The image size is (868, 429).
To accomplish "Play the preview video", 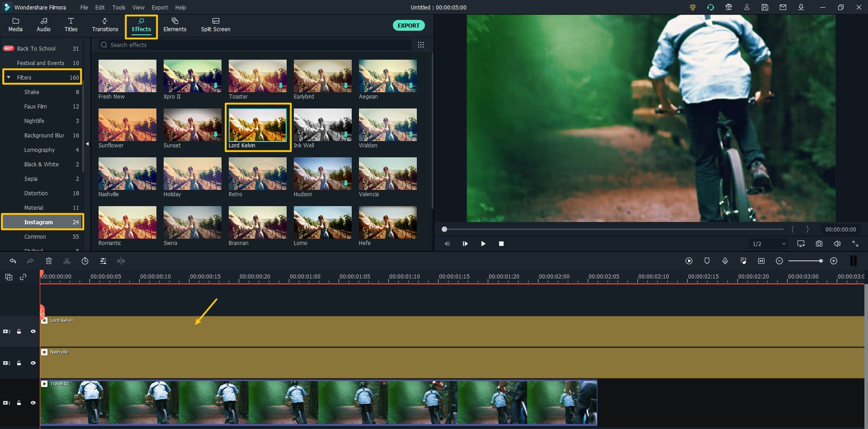I will pyautogui.click(x=483, y=244).
